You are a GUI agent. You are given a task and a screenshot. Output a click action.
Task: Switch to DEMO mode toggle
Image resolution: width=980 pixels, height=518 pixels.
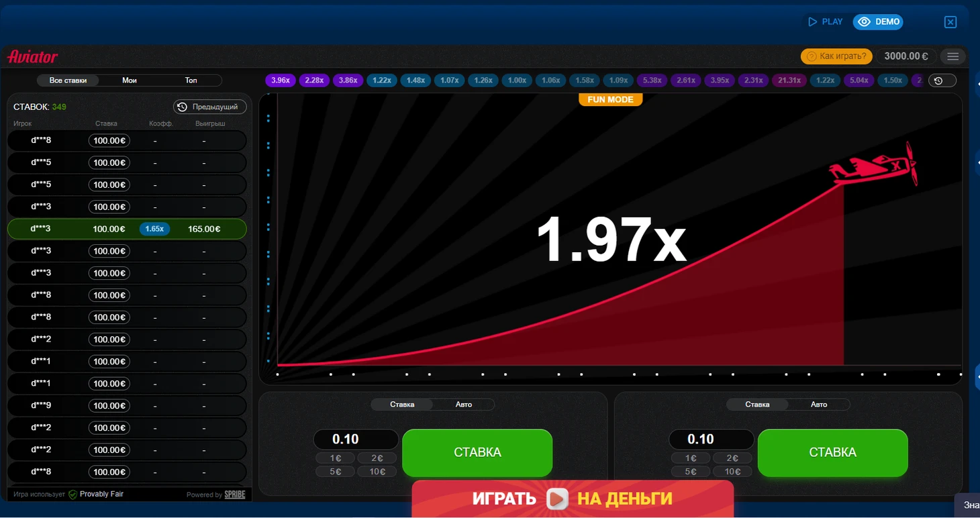click(x=878, y=21)
